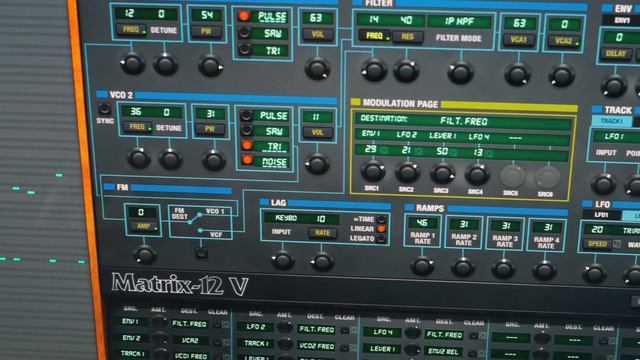Click VCO 2 frequency value 36

click(136, 111)
